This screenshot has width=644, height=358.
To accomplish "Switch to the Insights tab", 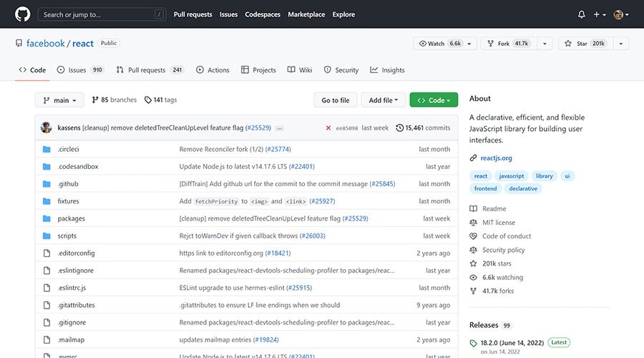I will pyautogui.click(x=387, y=70).
